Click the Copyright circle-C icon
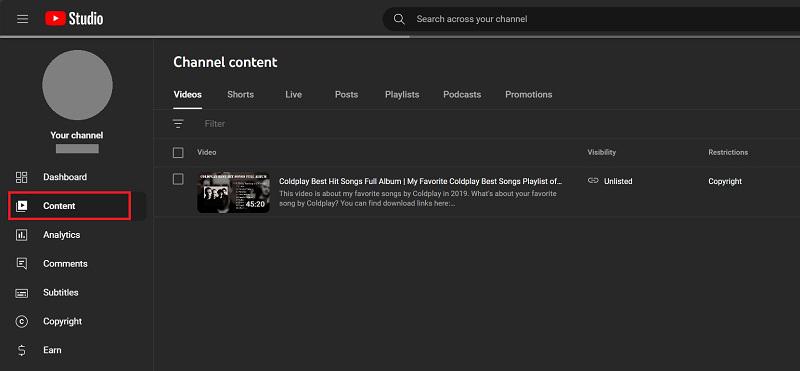The width and height of the screenshot is (800, 371). click(21, 321)
